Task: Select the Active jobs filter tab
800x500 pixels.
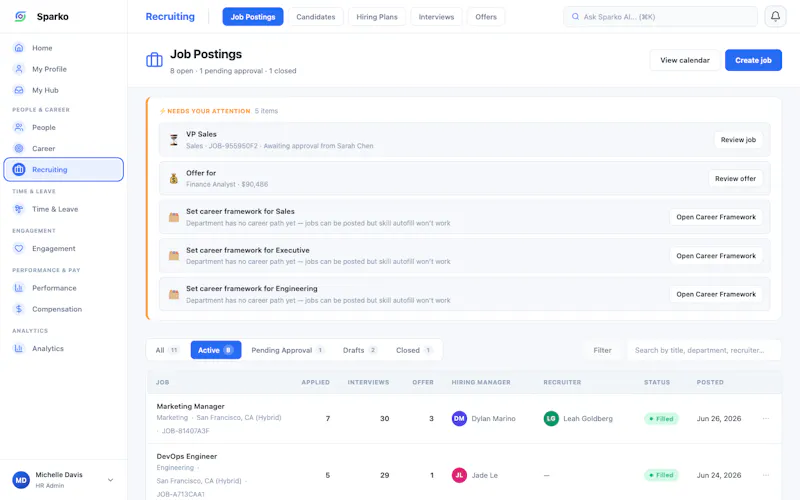Action: (x=216, y=350)
